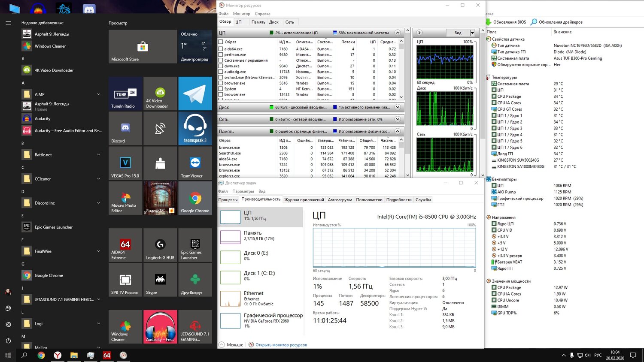Check the audiodg.exe checkbox
Viewport: 644px width, 362px height.
(x=221, y=72)
